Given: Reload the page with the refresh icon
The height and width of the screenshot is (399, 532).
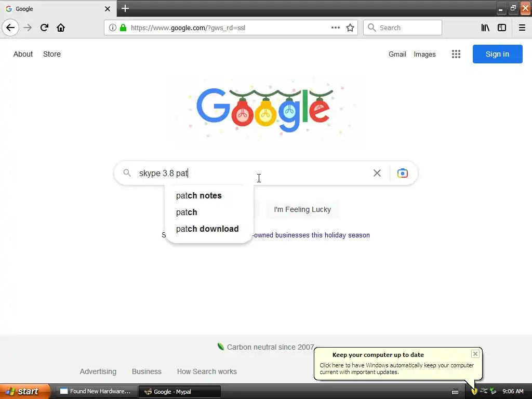Looking at the screenshot, I should (44, 28).
